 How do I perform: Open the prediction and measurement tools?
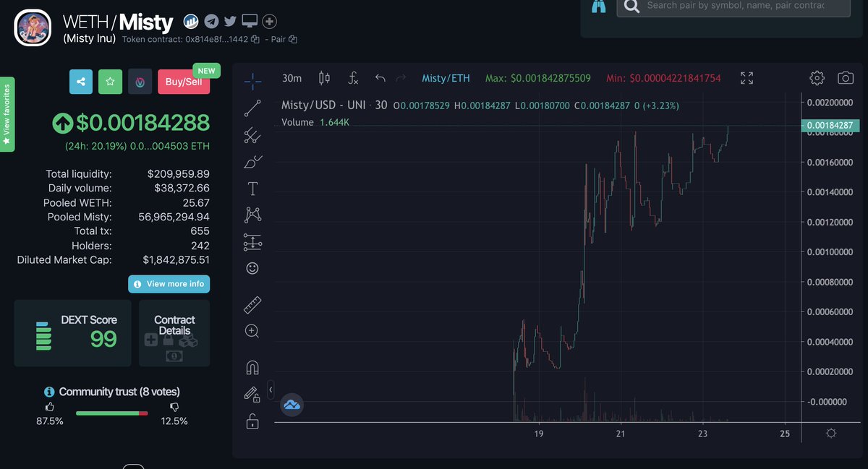252,242
